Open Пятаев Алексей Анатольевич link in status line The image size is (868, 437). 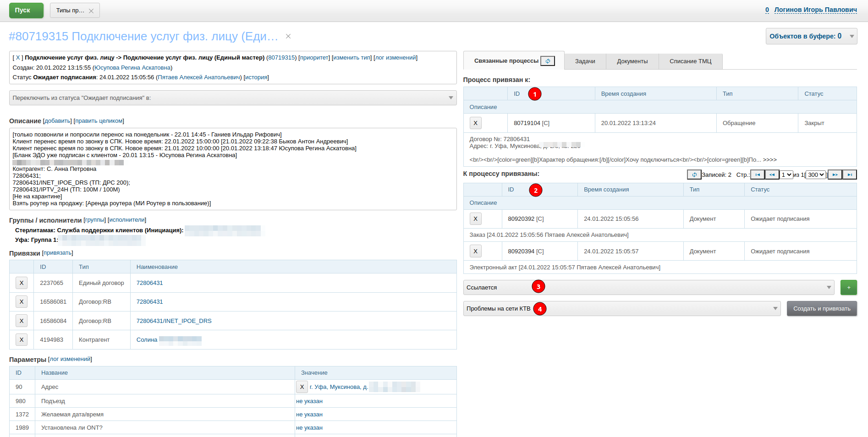199,77
